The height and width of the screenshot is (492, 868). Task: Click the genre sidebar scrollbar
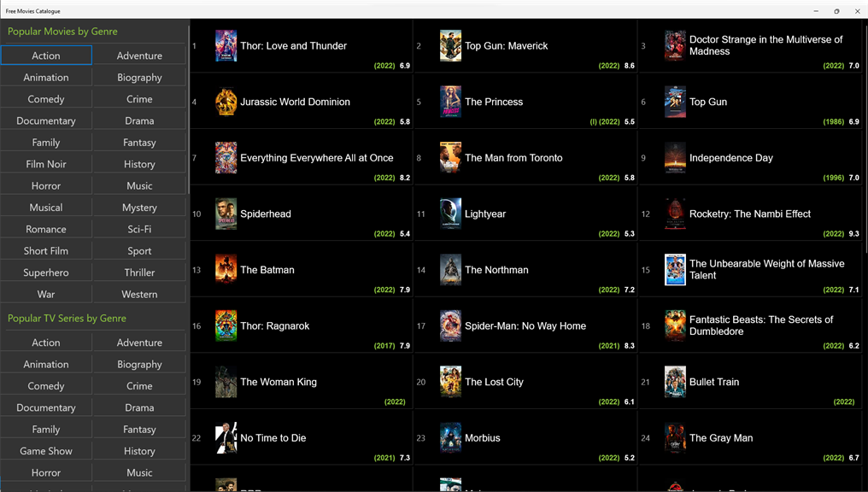coord(189,108)
